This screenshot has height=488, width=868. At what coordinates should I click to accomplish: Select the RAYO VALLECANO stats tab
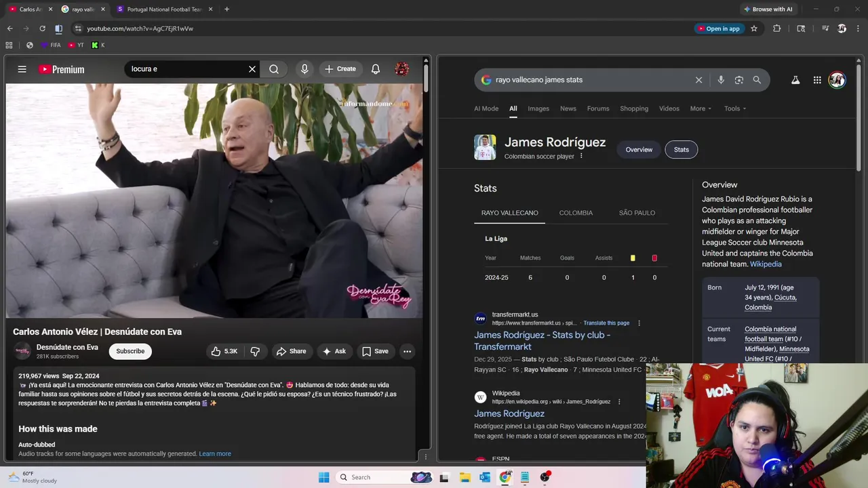(x=510, y=213)
